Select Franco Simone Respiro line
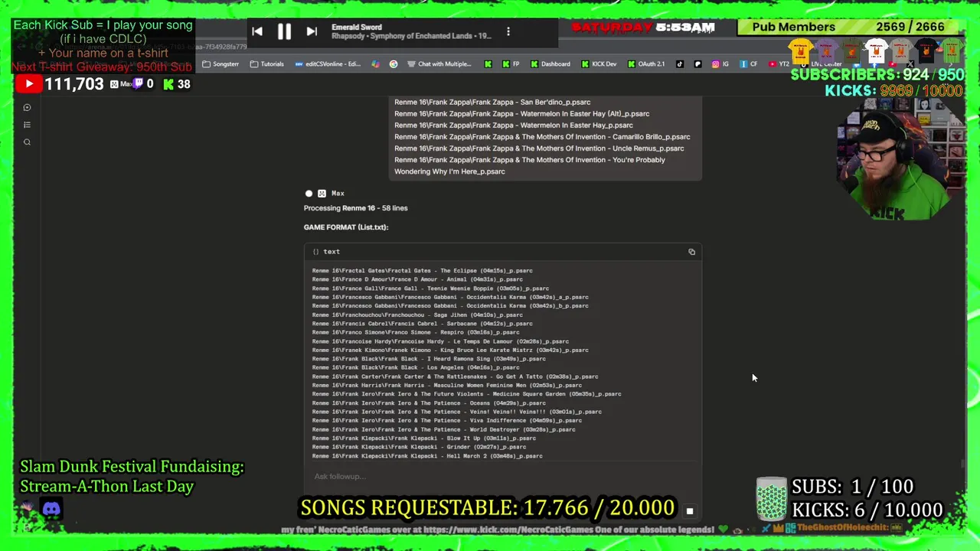 (x=416, y=332)
